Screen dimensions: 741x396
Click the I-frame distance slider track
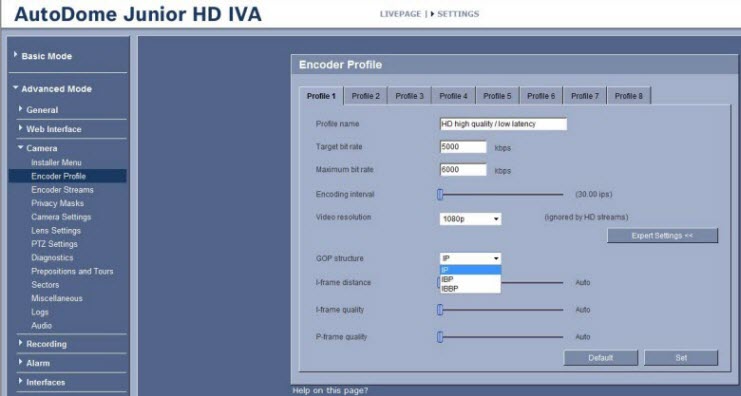click(x=532, y=283)
